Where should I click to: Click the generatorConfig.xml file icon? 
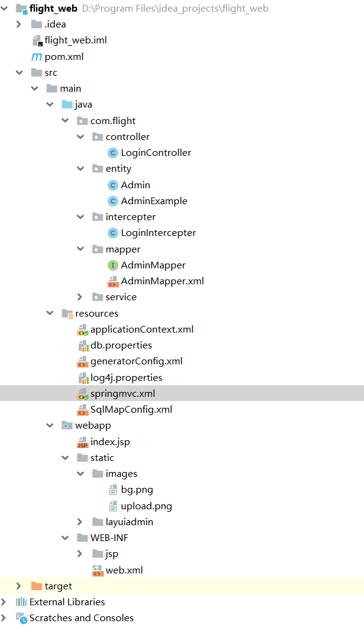pyautogui.click(x=83, y=361)
